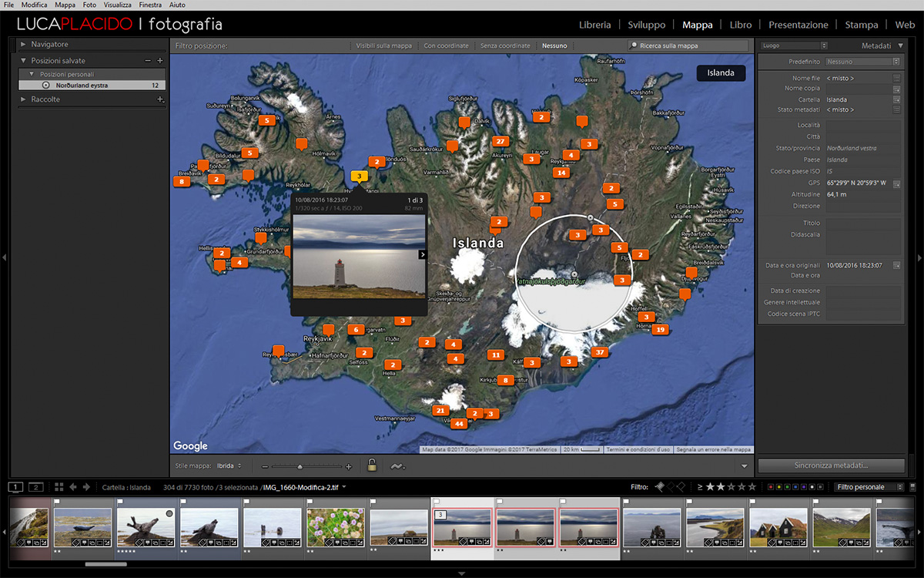924x578 pixels.
Task: Click the lock markers padlock icon
Action: point(372,465)
